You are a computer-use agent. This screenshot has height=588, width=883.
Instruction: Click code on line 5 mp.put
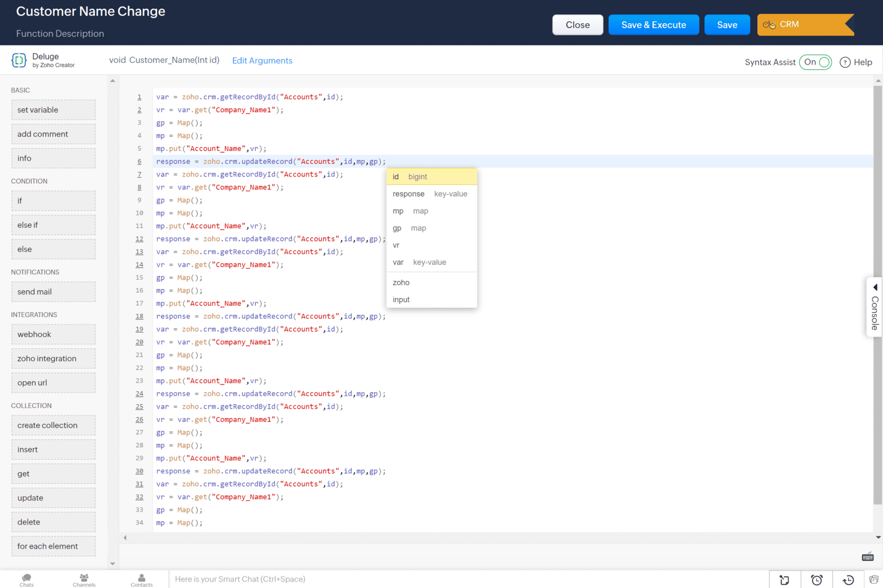(211, 149)
